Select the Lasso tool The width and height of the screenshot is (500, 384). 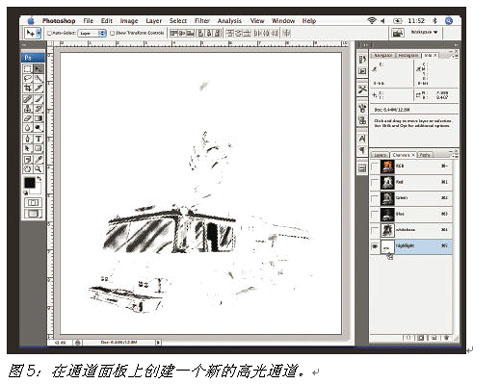point(28,78)
